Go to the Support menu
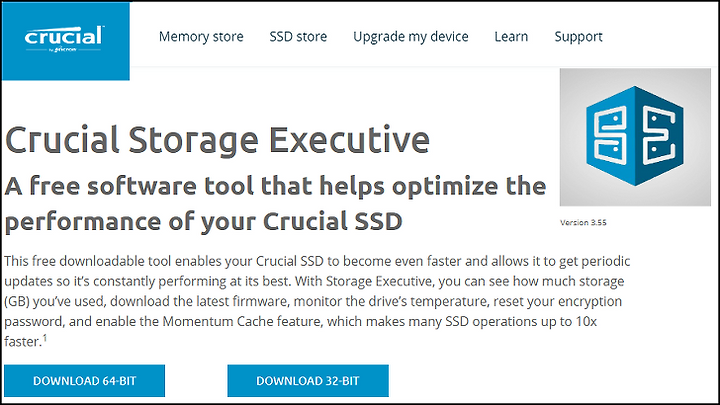This screenshot has width=720, height=405. pos(578,37)
